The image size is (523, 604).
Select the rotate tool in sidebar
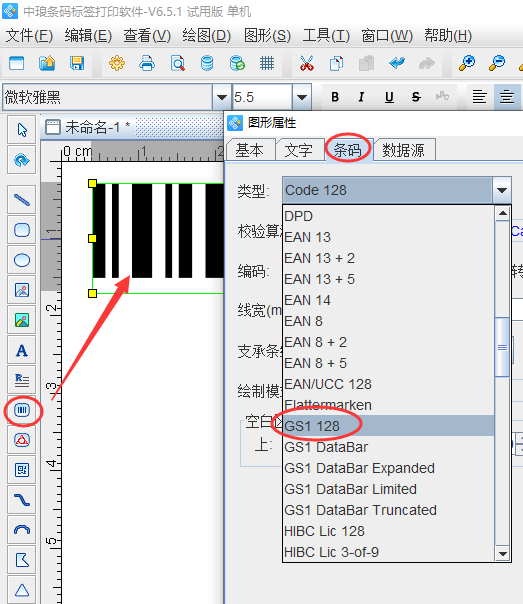point(22,160)
